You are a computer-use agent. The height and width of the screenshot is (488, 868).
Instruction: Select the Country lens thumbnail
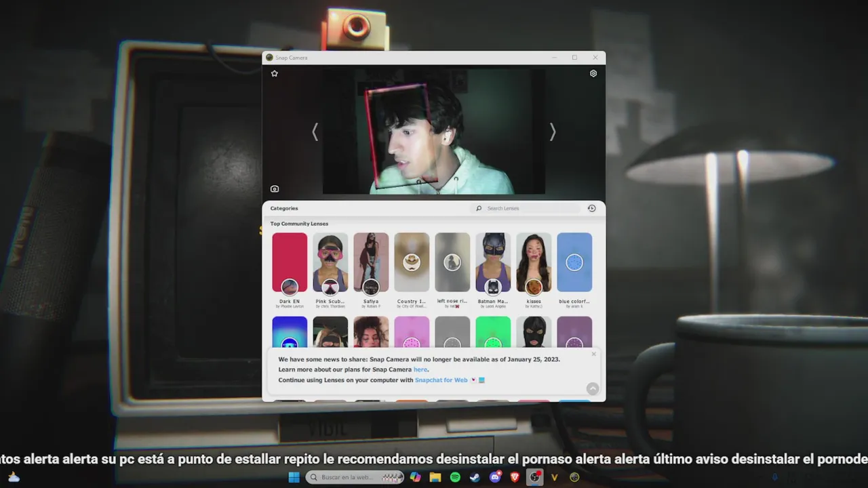[x=412, y=263]
